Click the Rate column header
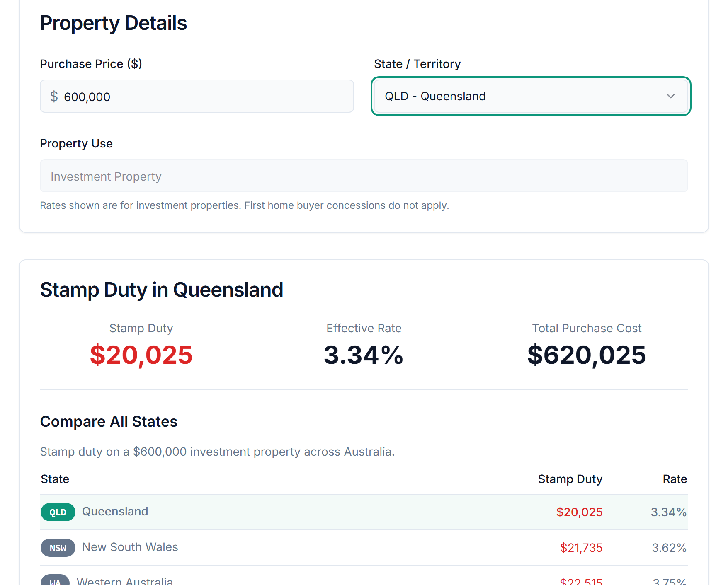 pyautogui.click(x=675, y=479)
